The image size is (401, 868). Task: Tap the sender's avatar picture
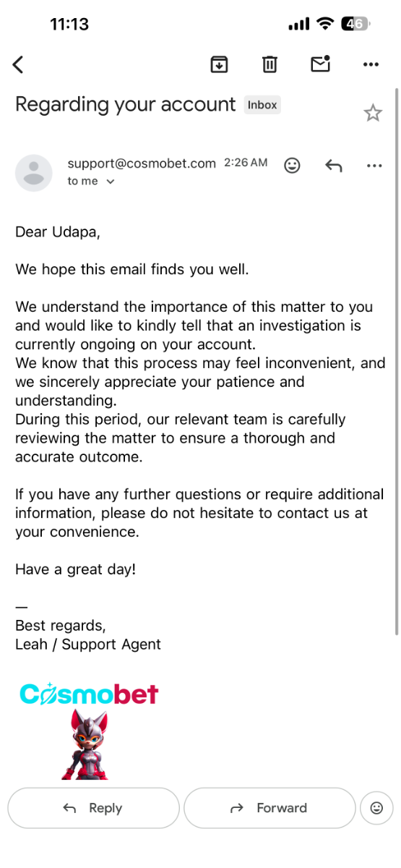pos(34,173)
